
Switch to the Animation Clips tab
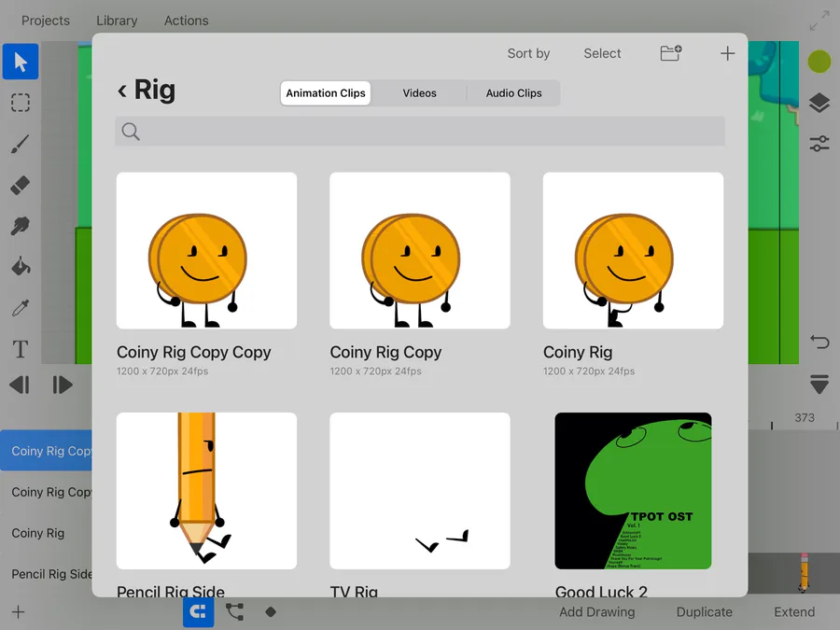[x=326, y=93]
